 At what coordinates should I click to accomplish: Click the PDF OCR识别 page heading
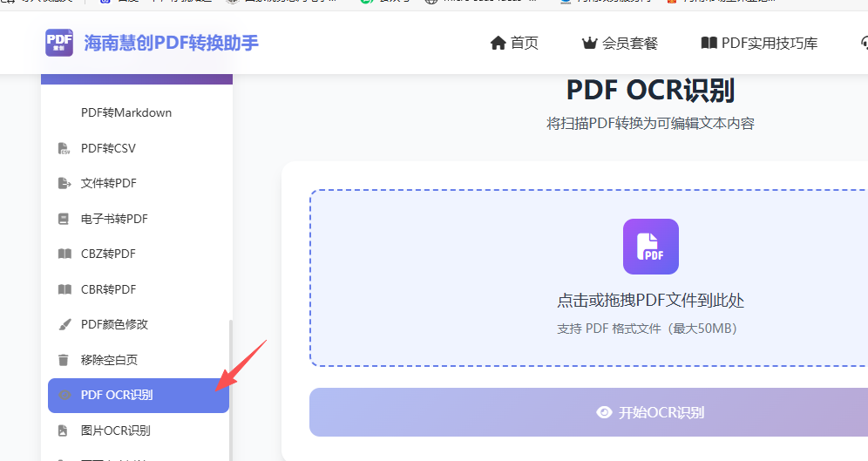[x=650, y=91]
